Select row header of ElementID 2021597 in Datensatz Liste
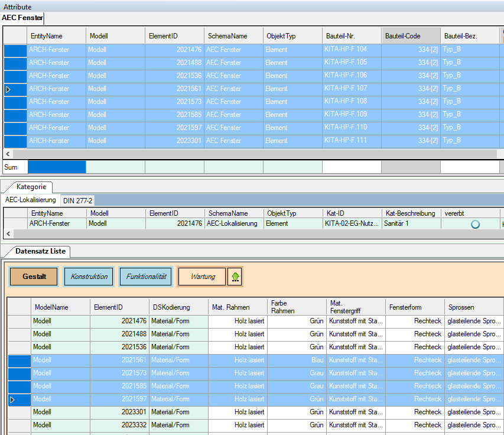This screenshot has height=435, width=504. point(19,400)
